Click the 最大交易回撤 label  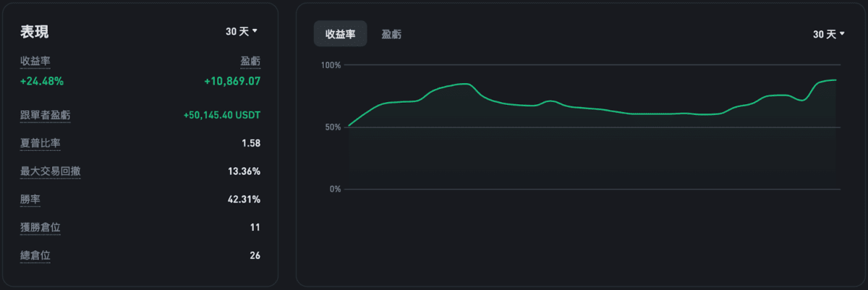coord(51,171)
